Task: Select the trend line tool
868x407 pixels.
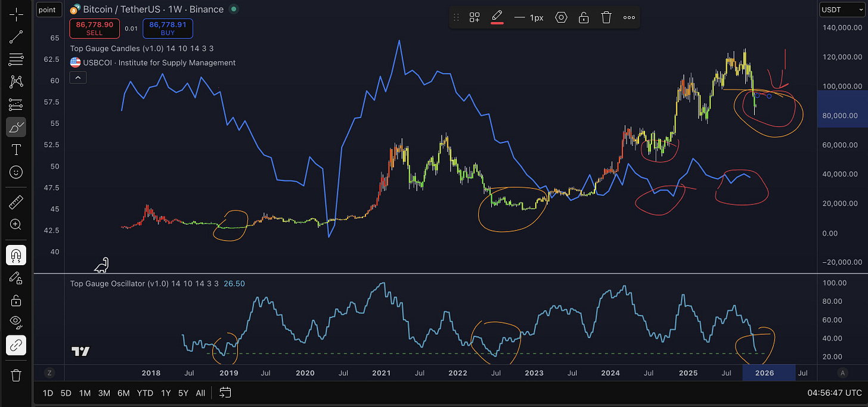Action: [x=16, y=38]
